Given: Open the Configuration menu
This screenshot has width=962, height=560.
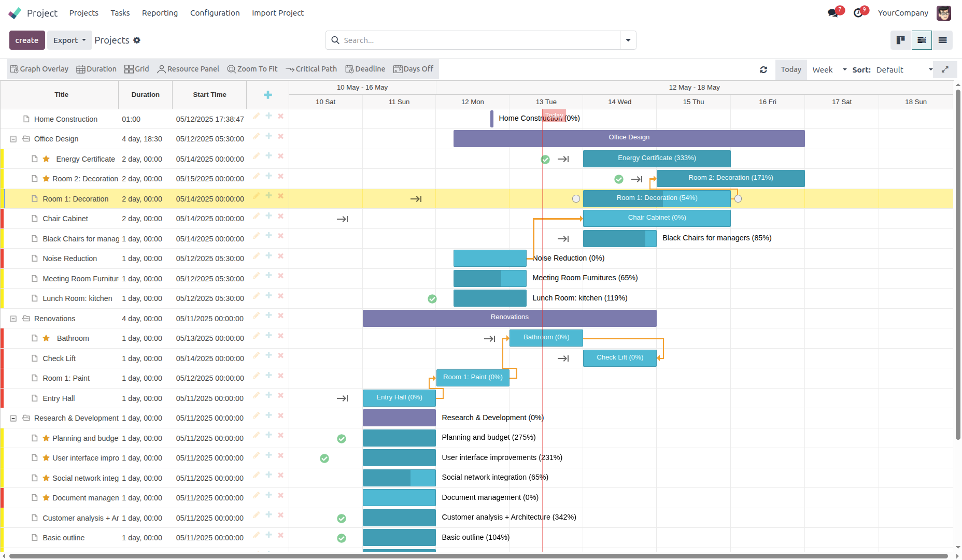Looking at the screenshot, I should [215, 13].
